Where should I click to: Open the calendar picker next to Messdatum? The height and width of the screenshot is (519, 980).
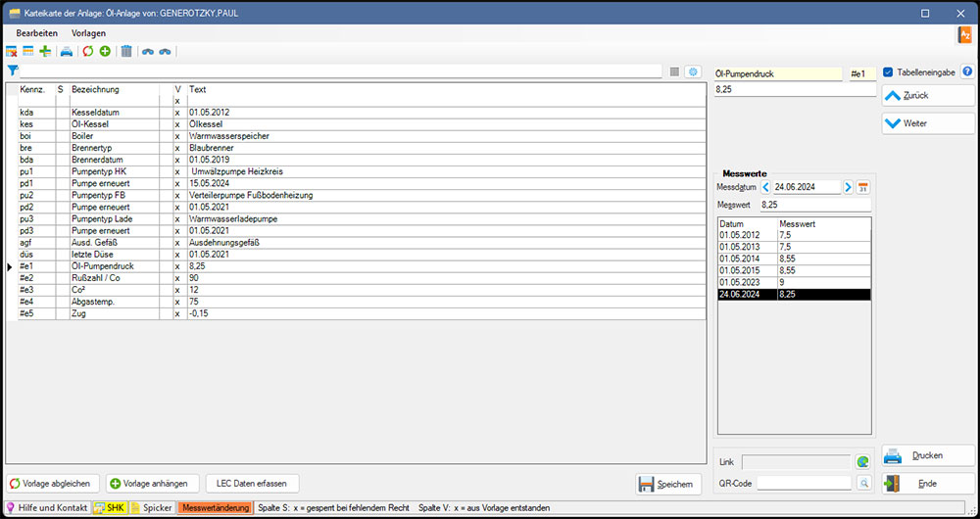point(863,187)
